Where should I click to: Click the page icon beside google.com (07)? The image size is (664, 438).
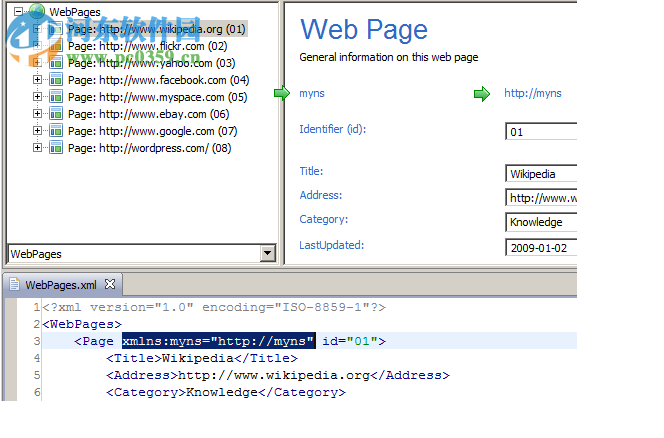[x=55, y=130]
